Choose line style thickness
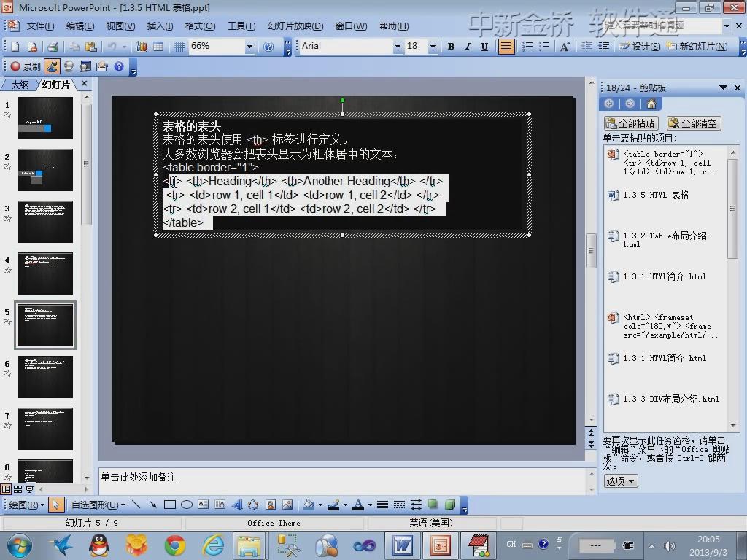 tap(382, 505)
